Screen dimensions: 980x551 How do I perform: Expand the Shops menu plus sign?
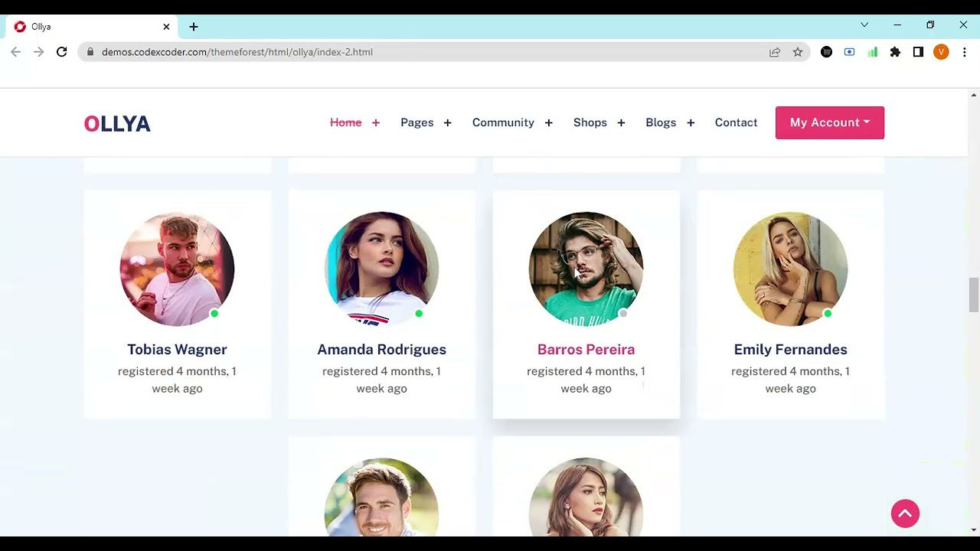(621, 122)
